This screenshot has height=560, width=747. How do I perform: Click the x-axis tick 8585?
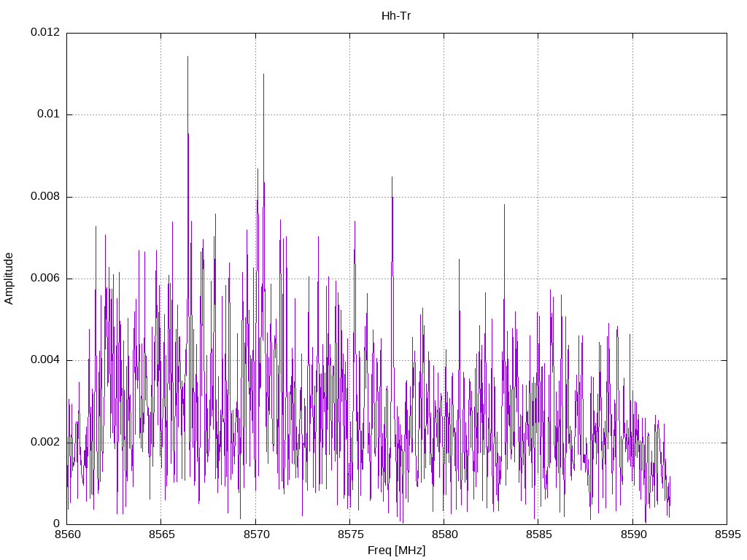click(x=539, y=534)
